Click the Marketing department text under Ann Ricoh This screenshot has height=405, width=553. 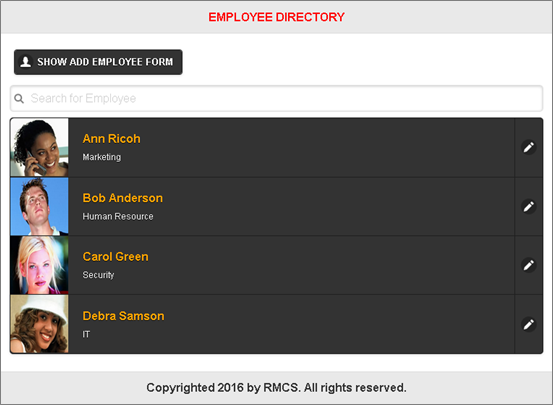pyautogui.click(x=102, y=157)
